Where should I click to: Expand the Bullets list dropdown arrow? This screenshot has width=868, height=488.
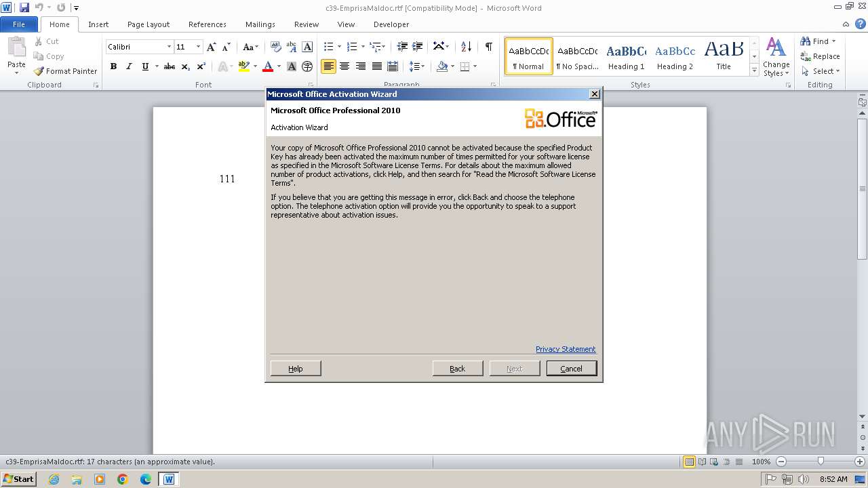point(340,47)
